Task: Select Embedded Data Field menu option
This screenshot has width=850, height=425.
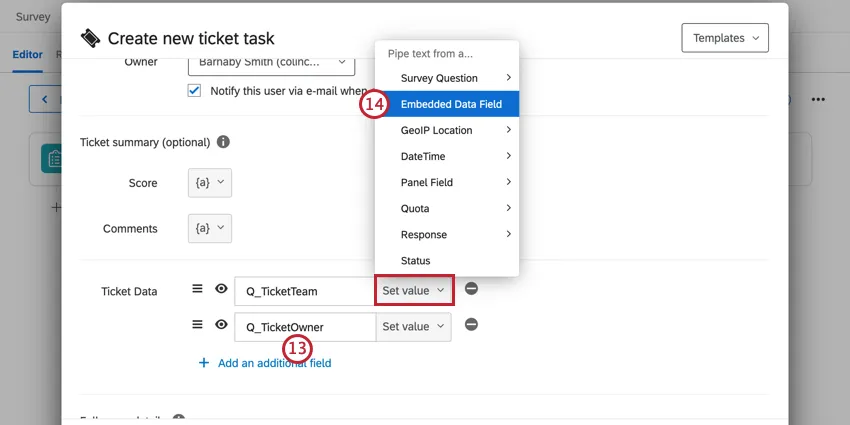Action: coord(451,104)
